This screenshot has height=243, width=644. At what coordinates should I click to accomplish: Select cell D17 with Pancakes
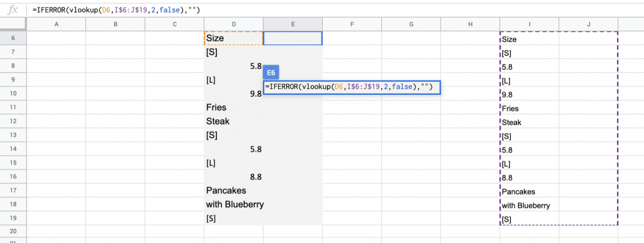click(x=234, y=190)
